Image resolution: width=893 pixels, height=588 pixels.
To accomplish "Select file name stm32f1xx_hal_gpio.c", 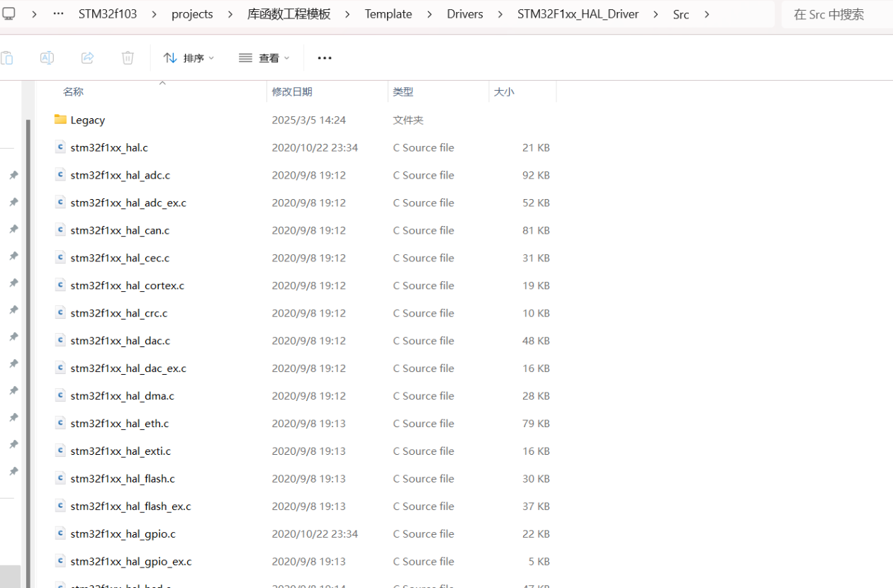I will (123, 534).
